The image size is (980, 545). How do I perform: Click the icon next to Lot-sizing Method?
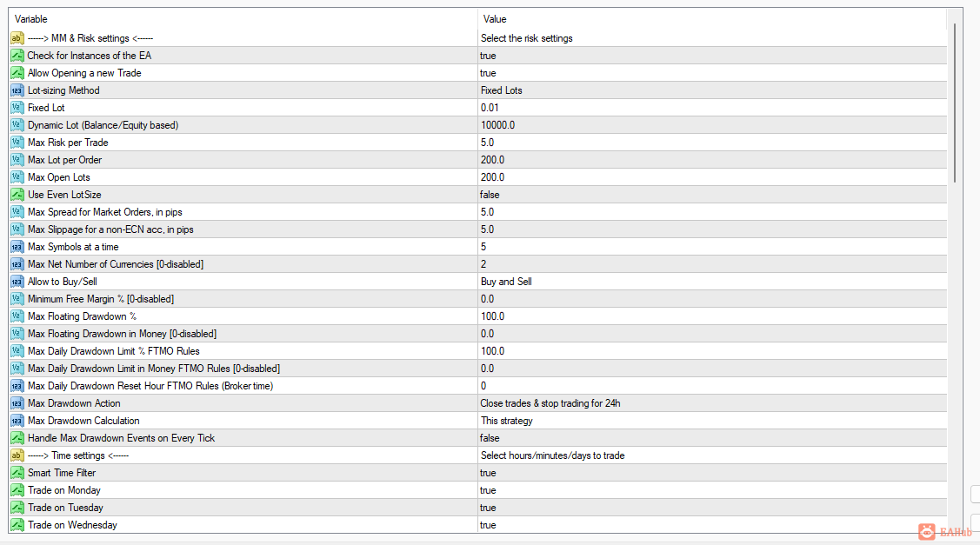pyautogui.click(x=17, y=90)
